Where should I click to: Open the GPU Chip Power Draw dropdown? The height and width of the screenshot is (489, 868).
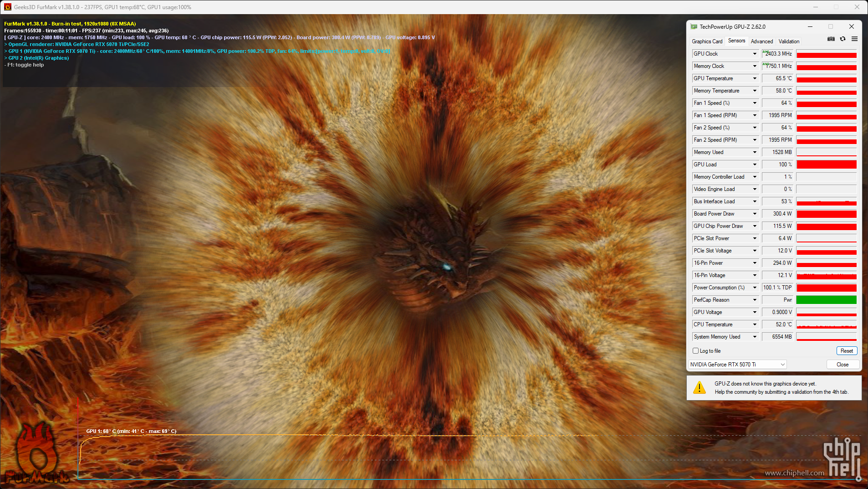pyautogui.click(x=755, y=226)
